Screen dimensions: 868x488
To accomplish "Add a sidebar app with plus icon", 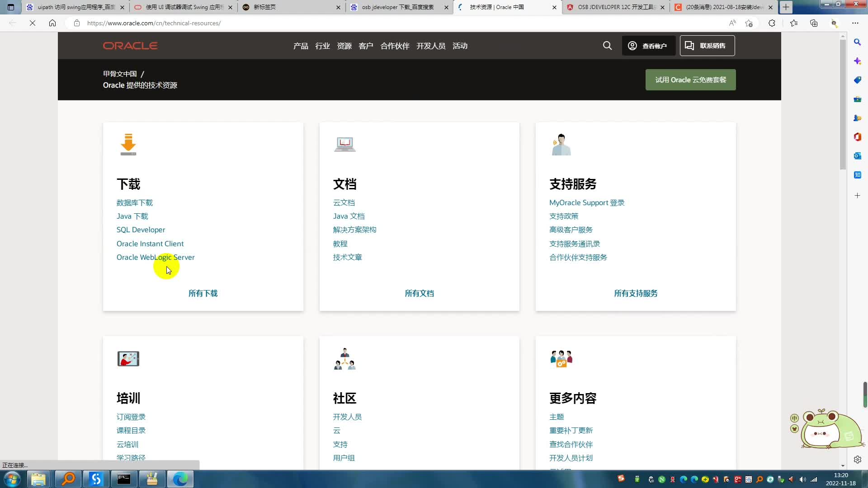I will coord(857,196).
